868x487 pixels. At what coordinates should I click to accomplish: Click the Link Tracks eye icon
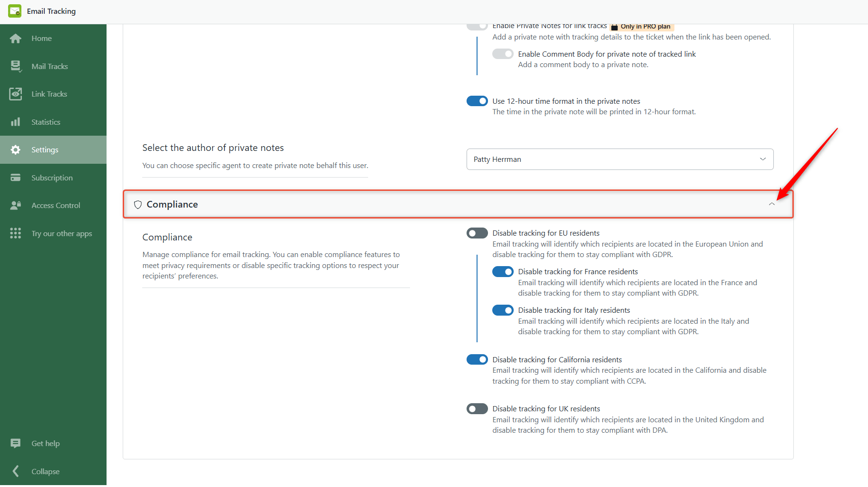[16, 94]
